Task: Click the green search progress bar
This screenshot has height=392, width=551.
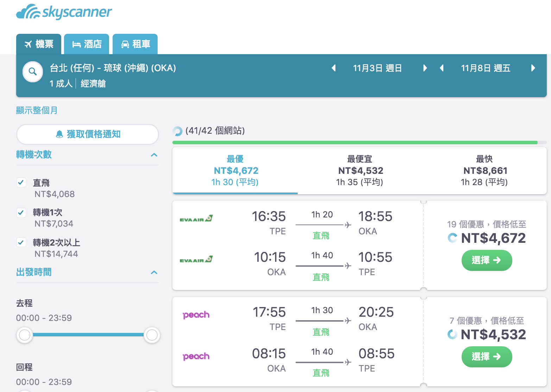Action: coord(355,143)
